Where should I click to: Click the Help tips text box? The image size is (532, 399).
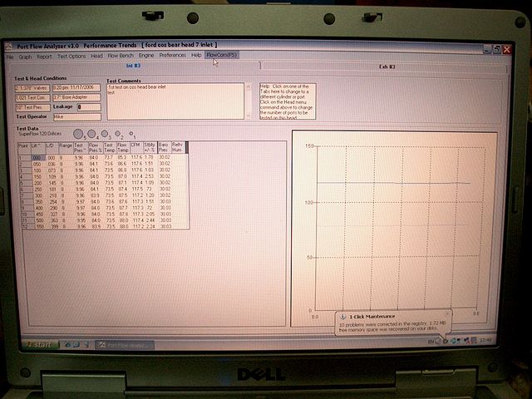click(x=288, y=101)
